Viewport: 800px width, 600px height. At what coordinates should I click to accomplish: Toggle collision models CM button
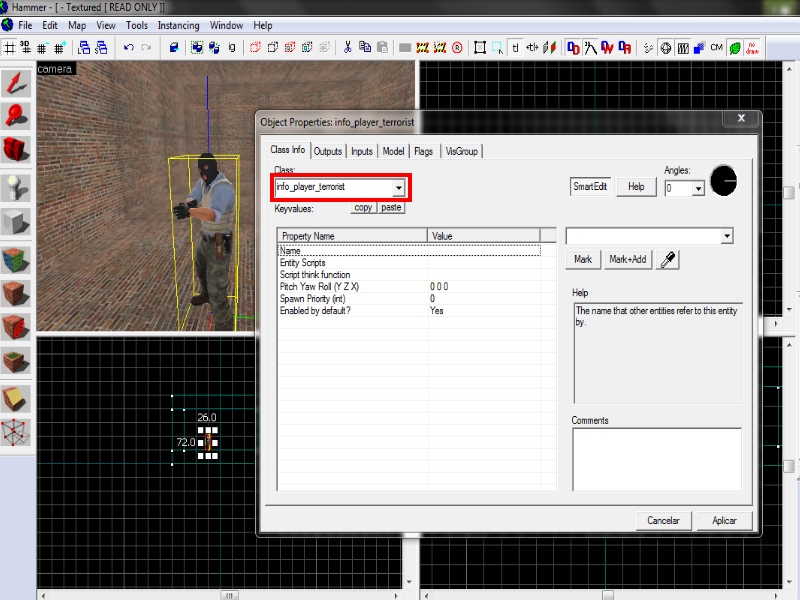pyautogui.click(x=716, y=48)
